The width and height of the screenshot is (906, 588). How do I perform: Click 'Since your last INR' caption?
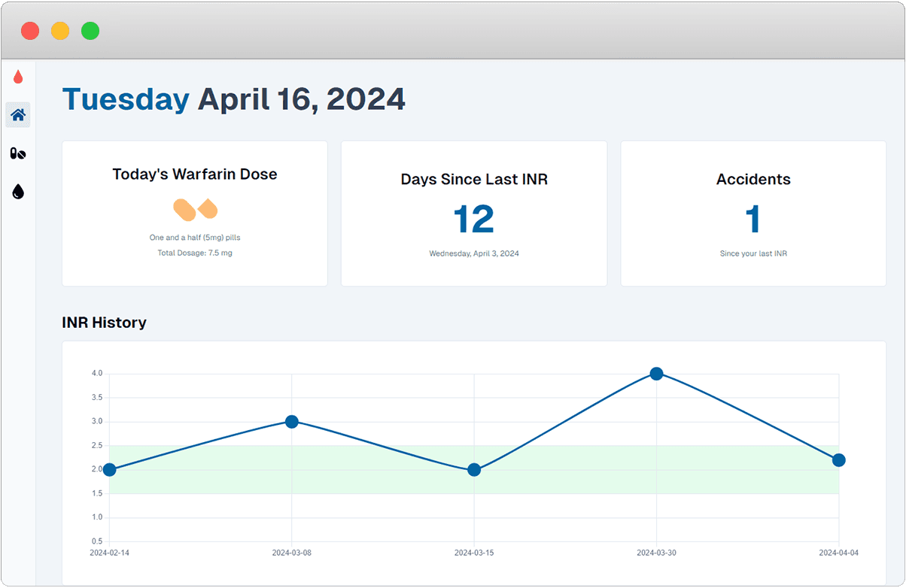click(x=753, y=254)
